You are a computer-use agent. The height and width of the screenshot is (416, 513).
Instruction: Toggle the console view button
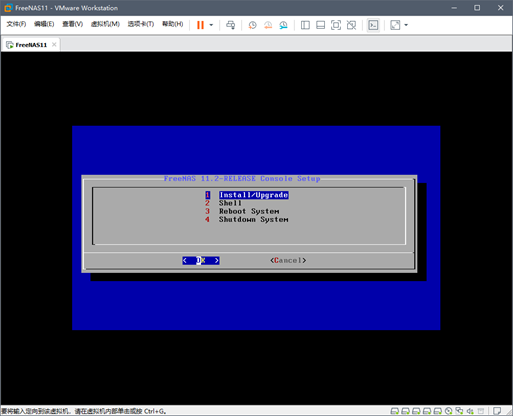coord(373,25)
